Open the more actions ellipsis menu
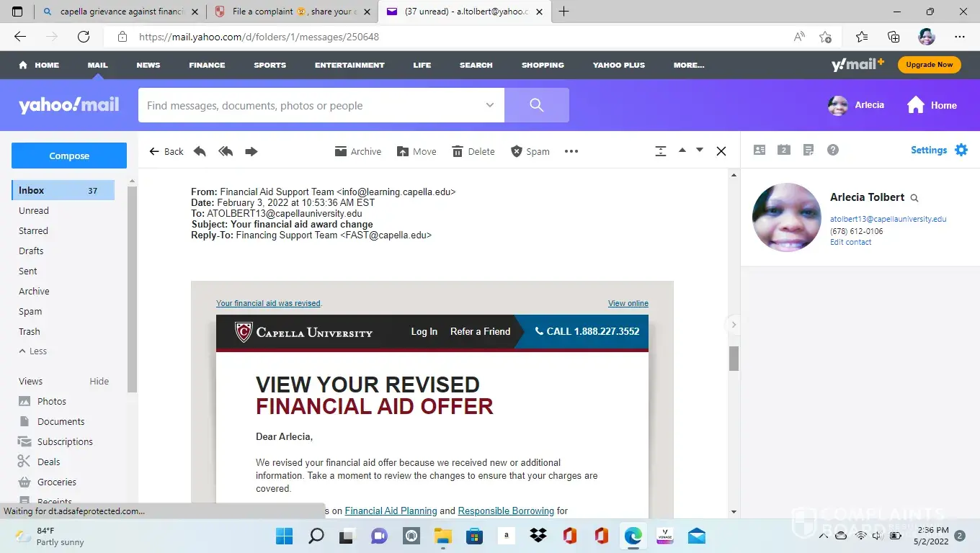 tap(571, 151)
